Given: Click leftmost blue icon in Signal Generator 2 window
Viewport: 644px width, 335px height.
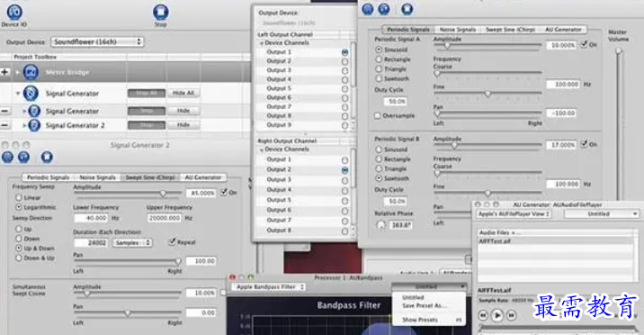Looking at the screenshot, I should [x=8, y=157].
